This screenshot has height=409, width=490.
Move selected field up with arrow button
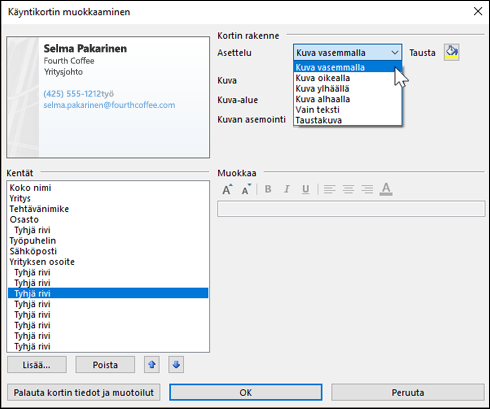pyautogui.click(x=152, y=364)
